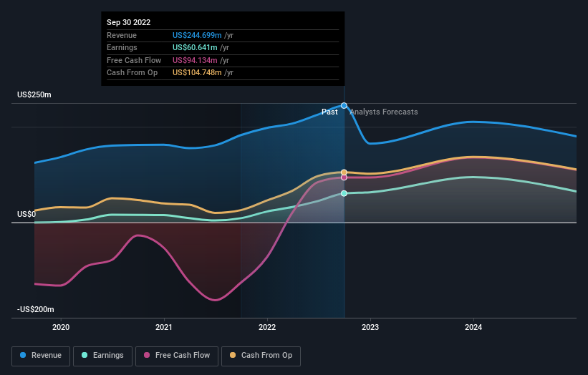Click the teal Earnings data point marker

[x=344, y=193]
